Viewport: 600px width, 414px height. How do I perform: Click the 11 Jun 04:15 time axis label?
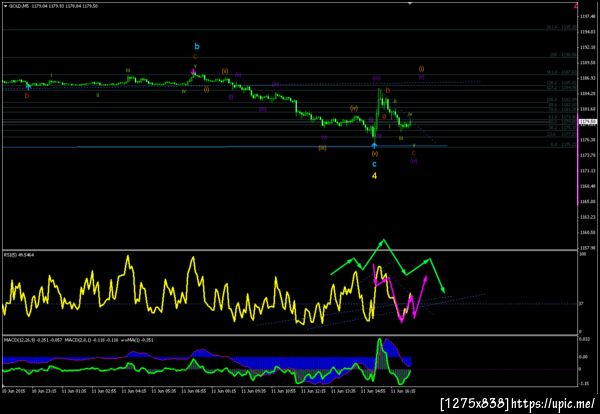[134, 391]
